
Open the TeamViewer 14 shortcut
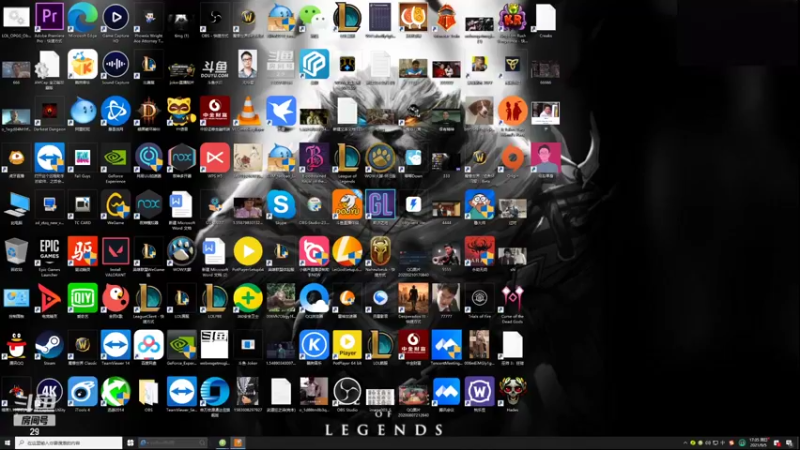click(x=116, y=345)
